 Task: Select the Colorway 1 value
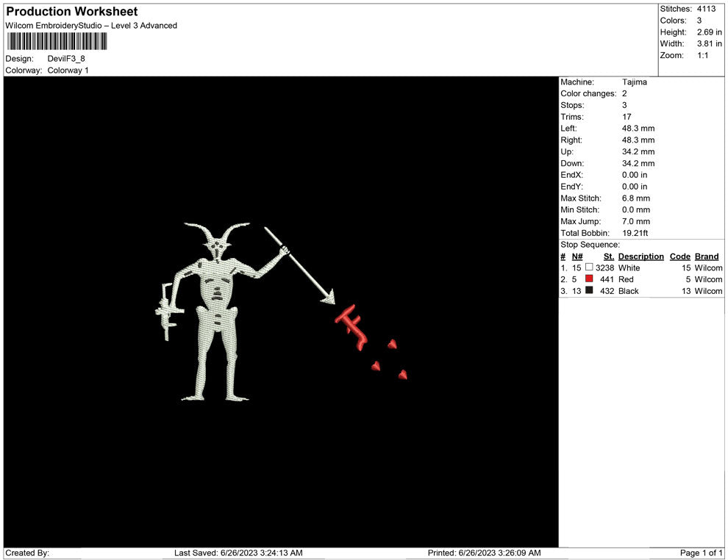point(68,70)
